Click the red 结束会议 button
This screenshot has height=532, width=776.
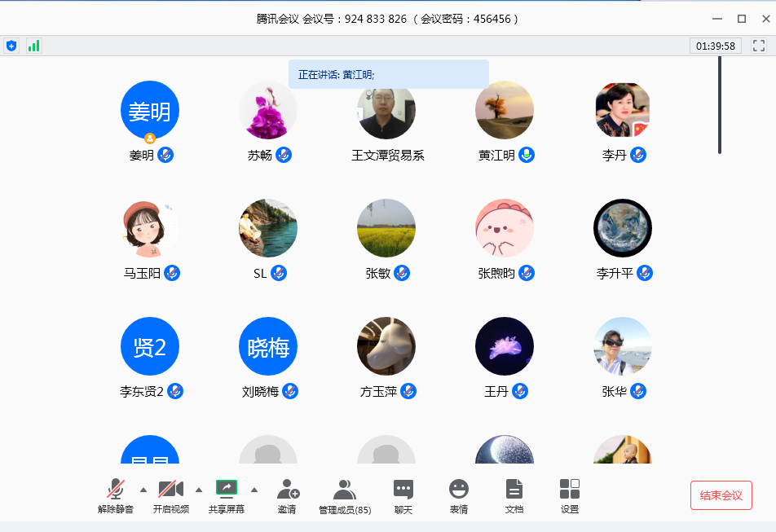point(721,495)
